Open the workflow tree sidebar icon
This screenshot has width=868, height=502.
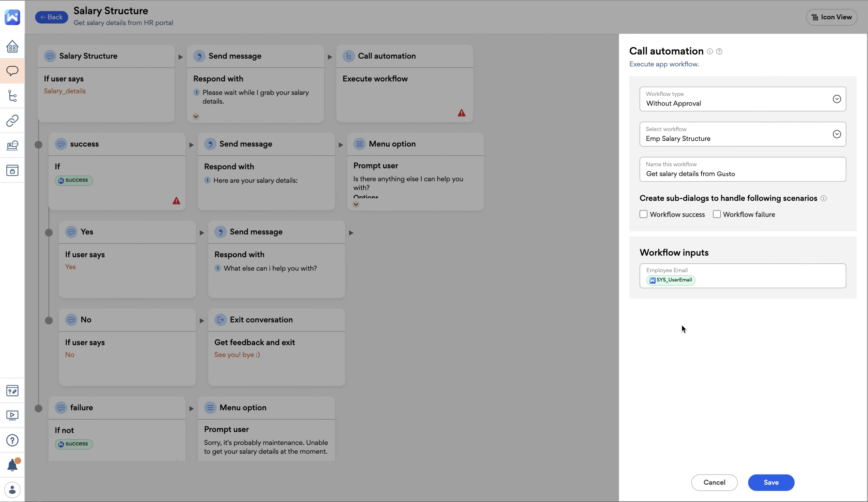click(x=12, y=96)
